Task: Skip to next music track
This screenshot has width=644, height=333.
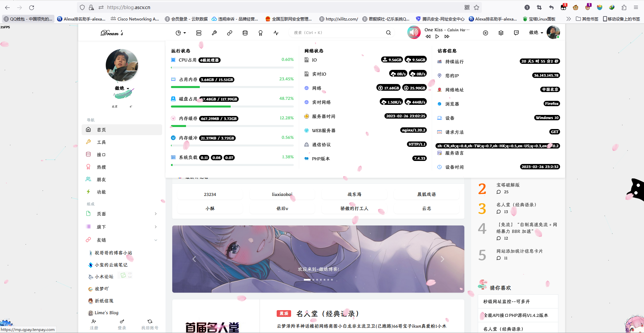Action: click(x=447, y=37)
